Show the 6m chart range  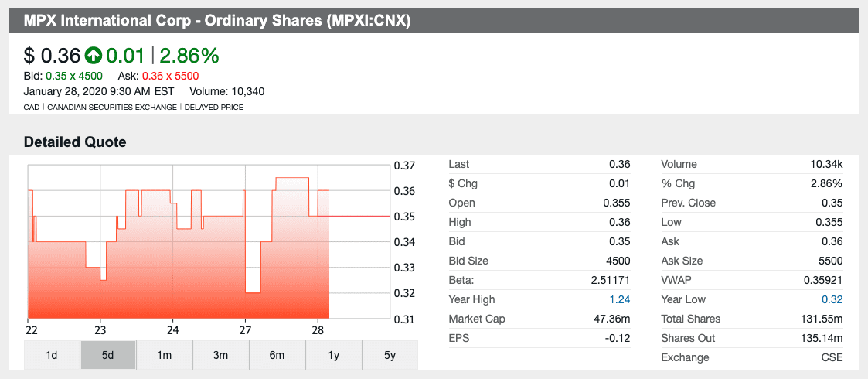(277, 355)
